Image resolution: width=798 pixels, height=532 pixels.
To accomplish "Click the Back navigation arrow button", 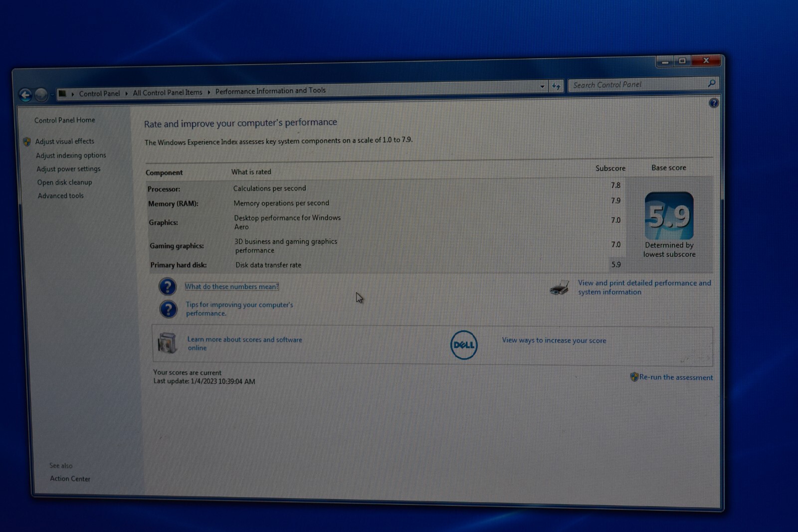I will coord(25,95).
